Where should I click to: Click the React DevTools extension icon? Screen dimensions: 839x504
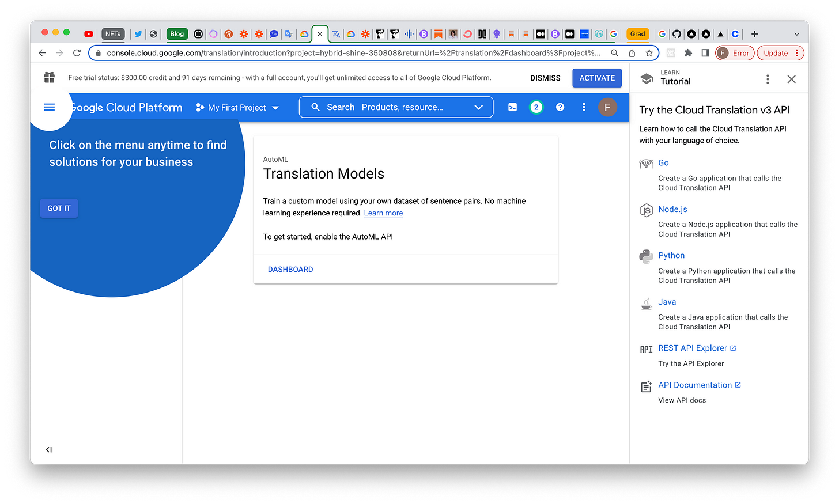(671, 53)
